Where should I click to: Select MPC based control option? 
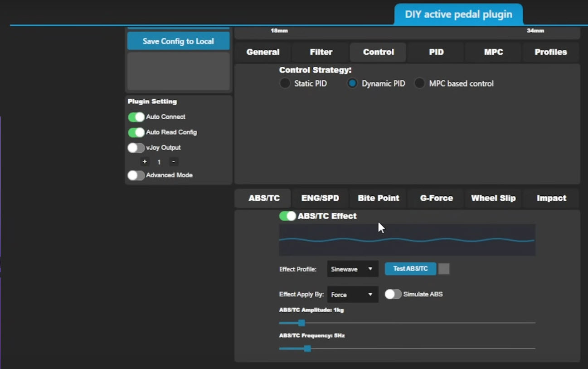click(420, 83)
